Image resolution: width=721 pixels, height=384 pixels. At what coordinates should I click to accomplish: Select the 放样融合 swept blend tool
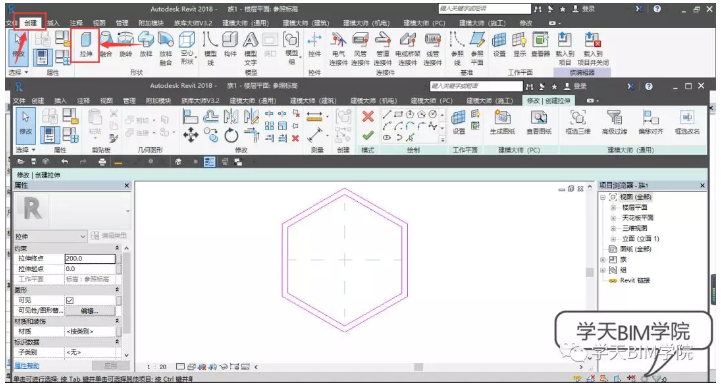(166, 48)
